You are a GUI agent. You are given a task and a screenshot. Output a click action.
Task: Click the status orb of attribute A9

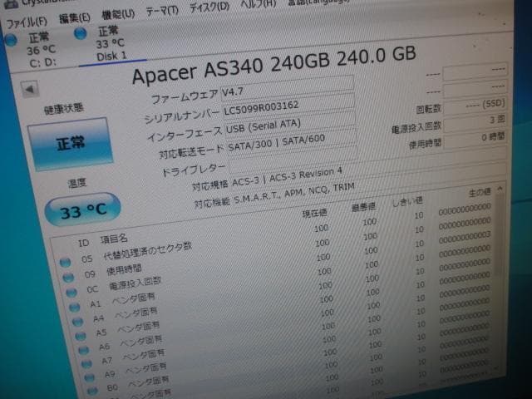point(89,377)
